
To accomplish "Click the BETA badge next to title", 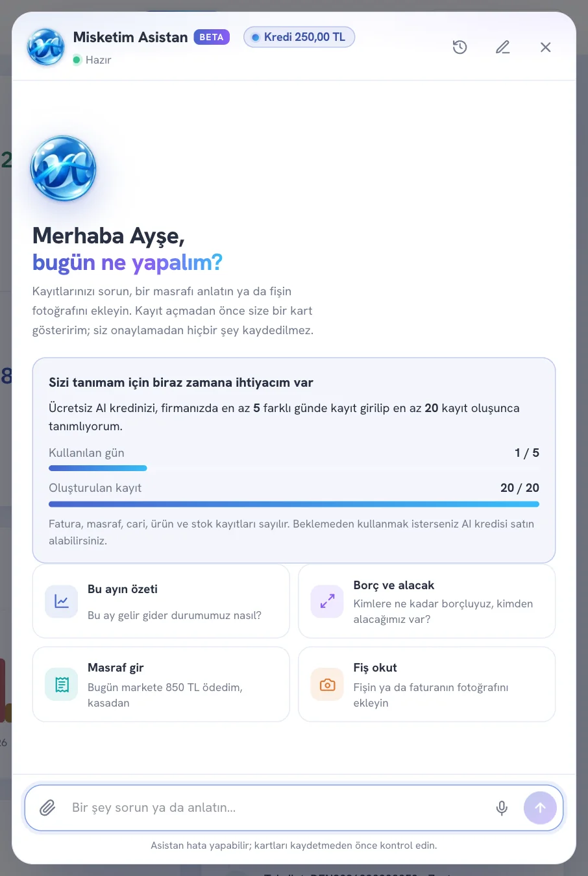I will tap(212, 37).
